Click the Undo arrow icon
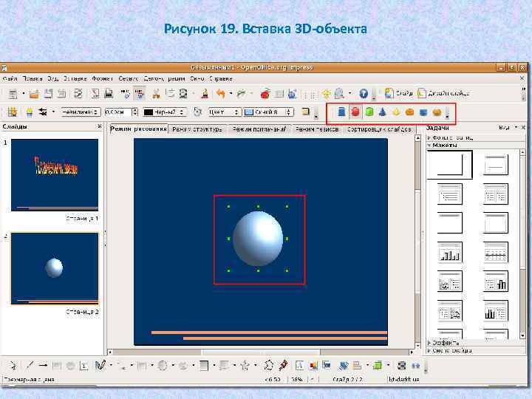Viewport: 532px width, 399px height. [220, 93]
